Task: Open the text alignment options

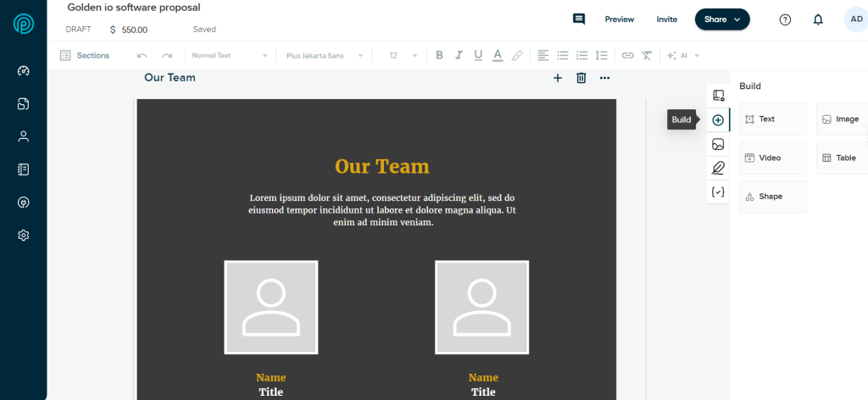Action: (543, 55)
